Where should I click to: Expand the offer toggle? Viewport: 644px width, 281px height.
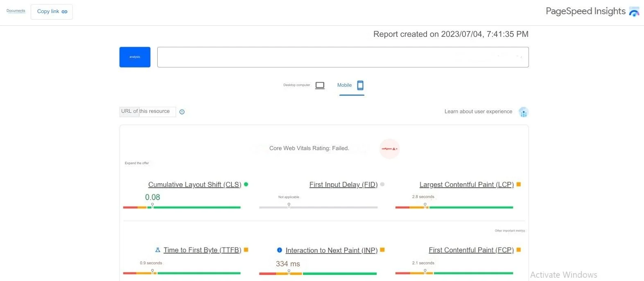pyautogui.click(x=137, y=163)
